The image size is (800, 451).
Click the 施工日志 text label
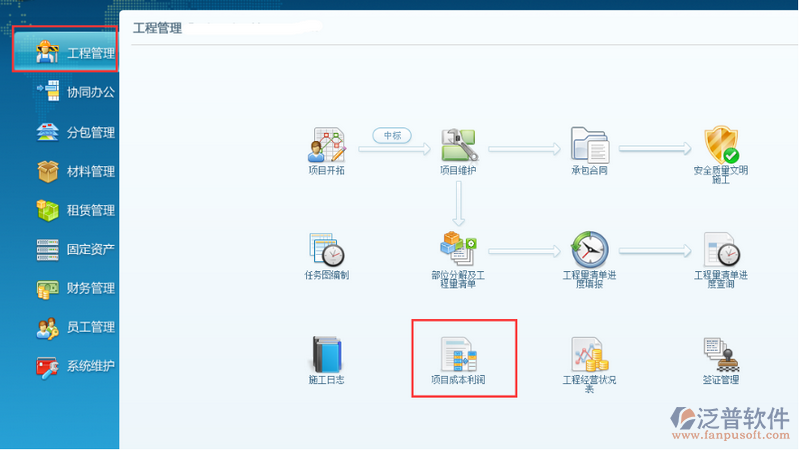[327, 380]
